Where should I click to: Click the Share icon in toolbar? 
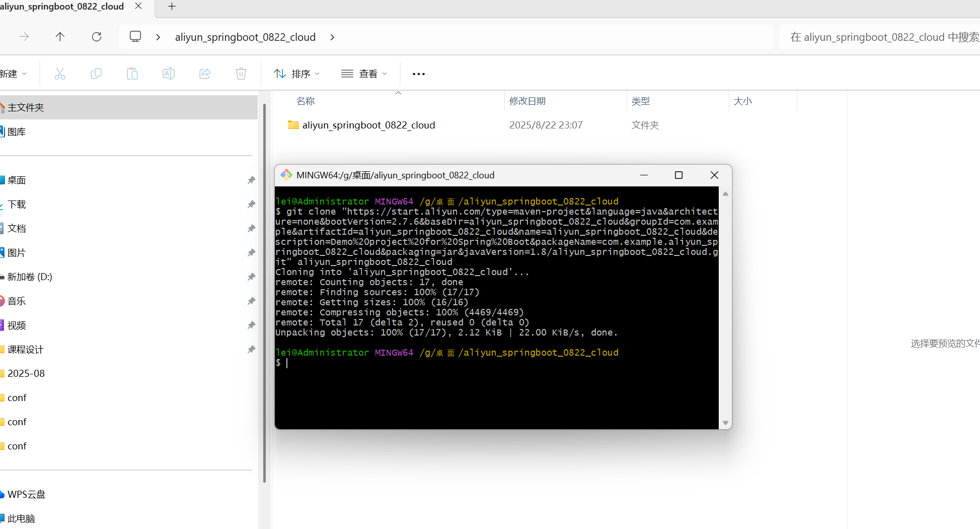[205, 74]
